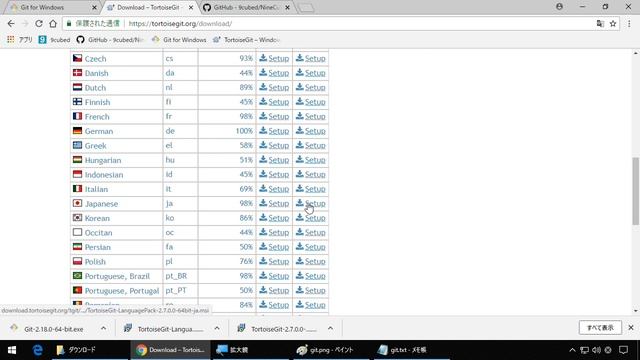Click the Danish language name
The image size is (640, 360).
96,73
